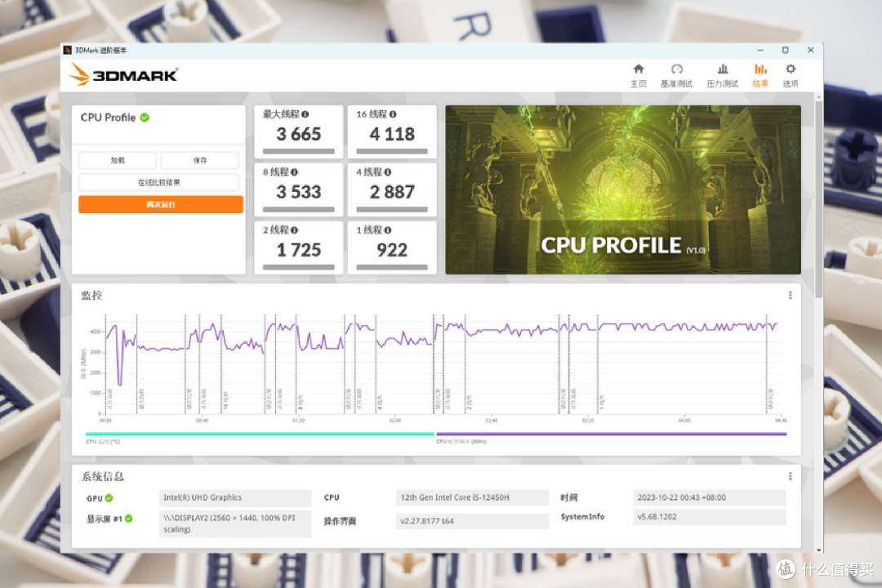The height and width of the screenshot is (588, 882).
Task: Click the Monitoring (监控) heading
Action: tap(91, 296)
